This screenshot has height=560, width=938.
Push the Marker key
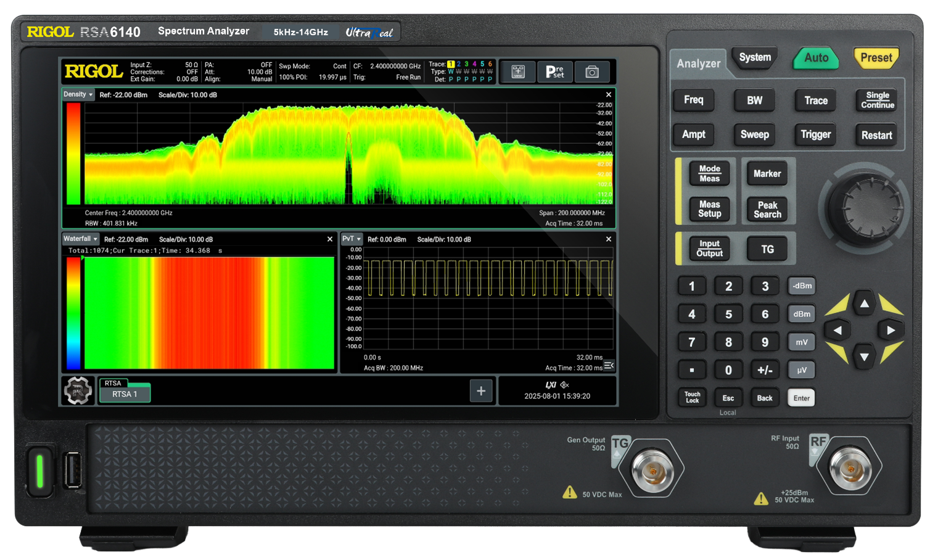click(x=767, y=173)
